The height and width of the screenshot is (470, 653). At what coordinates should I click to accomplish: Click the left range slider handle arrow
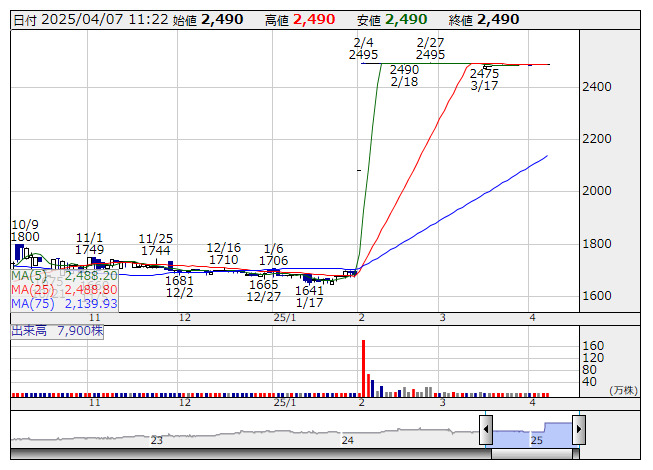(x=486, y=429)
